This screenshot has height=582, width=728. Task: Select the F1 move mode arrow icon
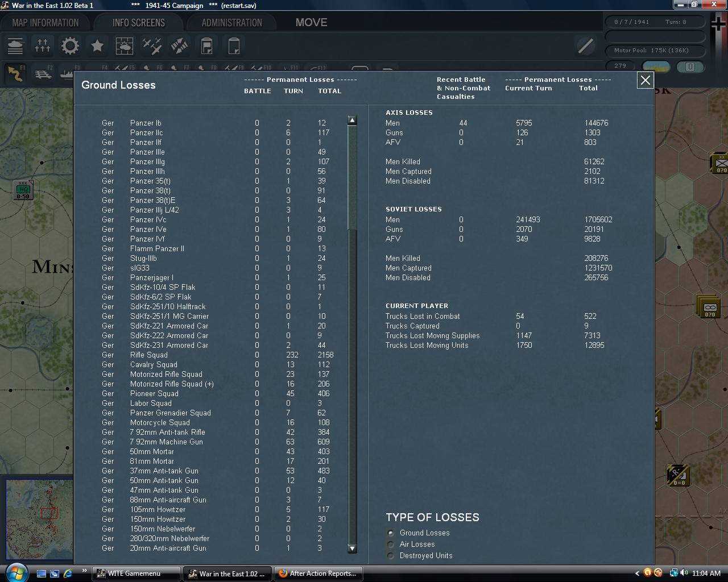[x=16, y=74]
